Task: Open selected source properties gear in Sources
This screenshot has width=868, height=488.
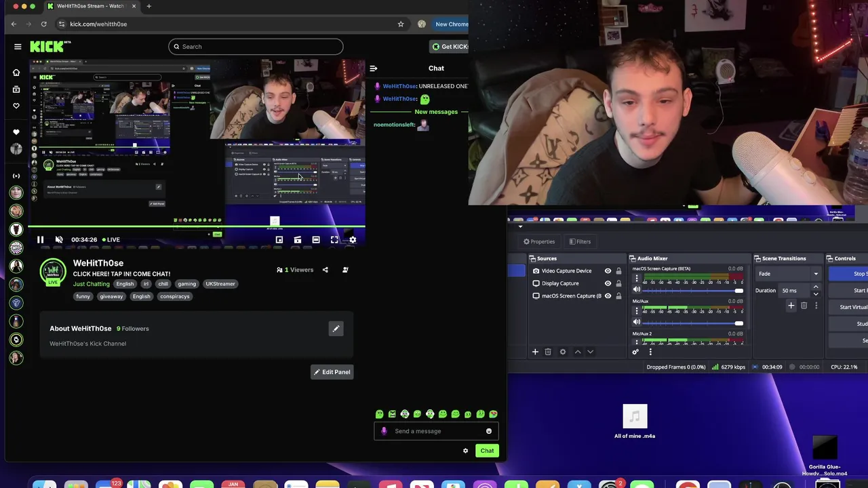Action: point(563,352)
